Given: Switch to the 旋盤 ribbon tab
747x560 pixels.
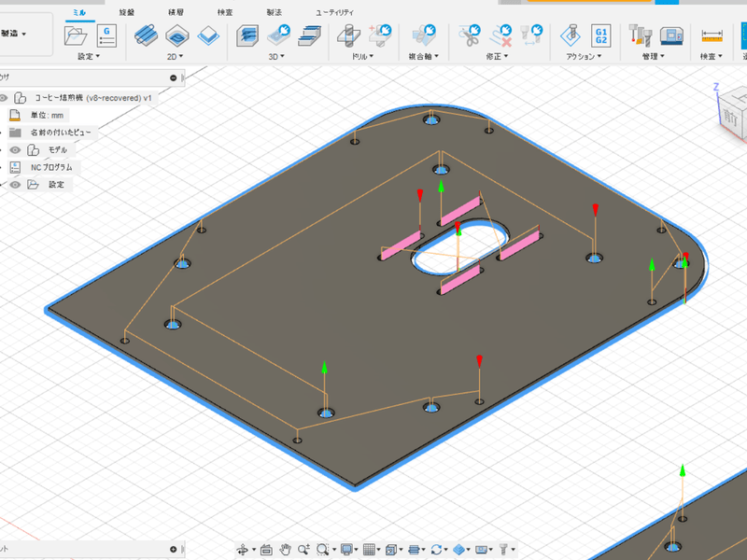Looking at the screenshot, I should click(126, 11).
